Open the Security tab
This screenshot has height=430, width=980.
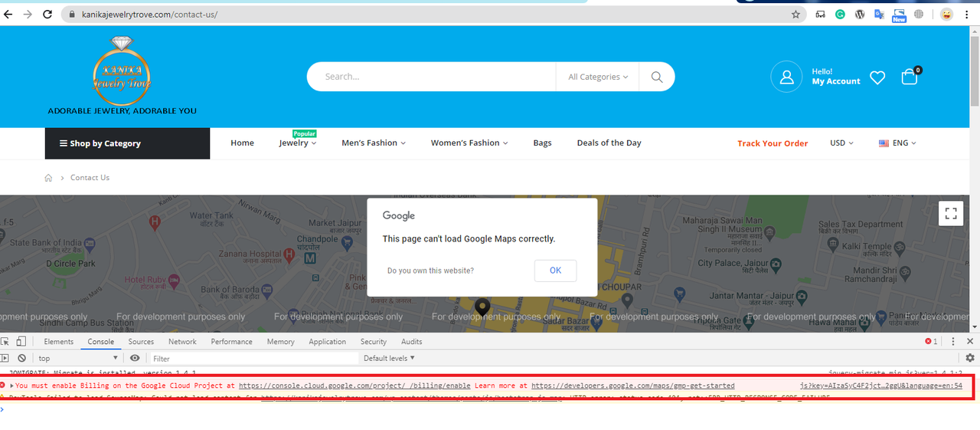point(374,342)
